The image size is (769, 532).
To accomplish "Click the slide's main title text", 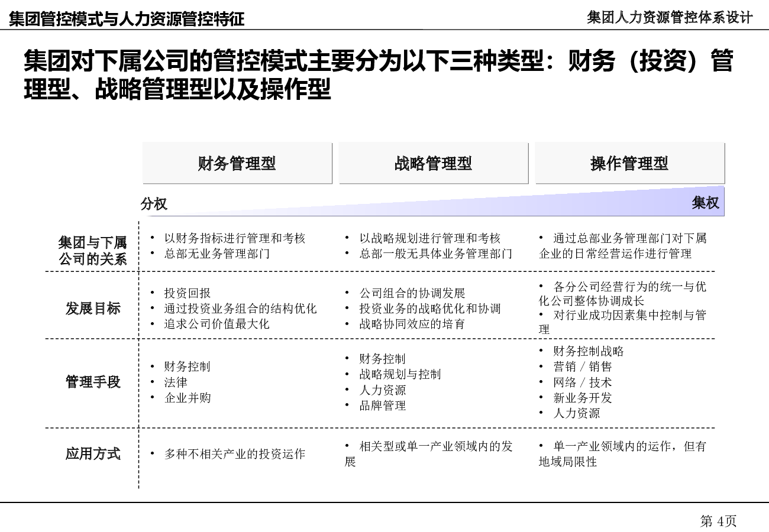I will (x=379, y=76).
